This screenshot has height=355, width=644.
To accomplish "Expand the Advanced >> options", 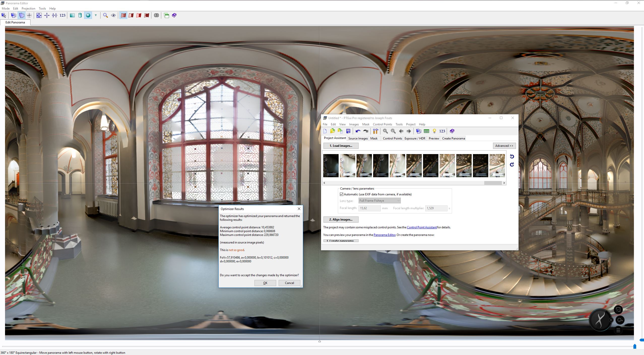I will click(x=504, y=146).
